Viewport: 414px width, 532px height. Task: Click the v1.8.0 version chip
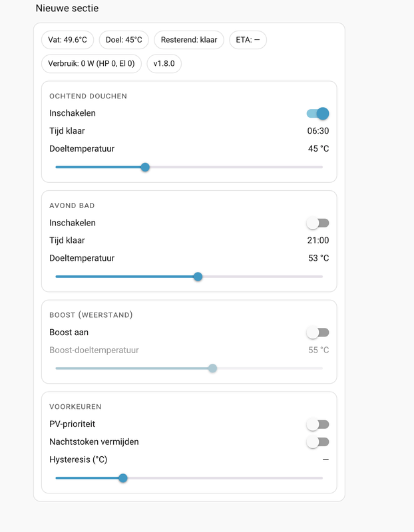(x=164, y=64)
